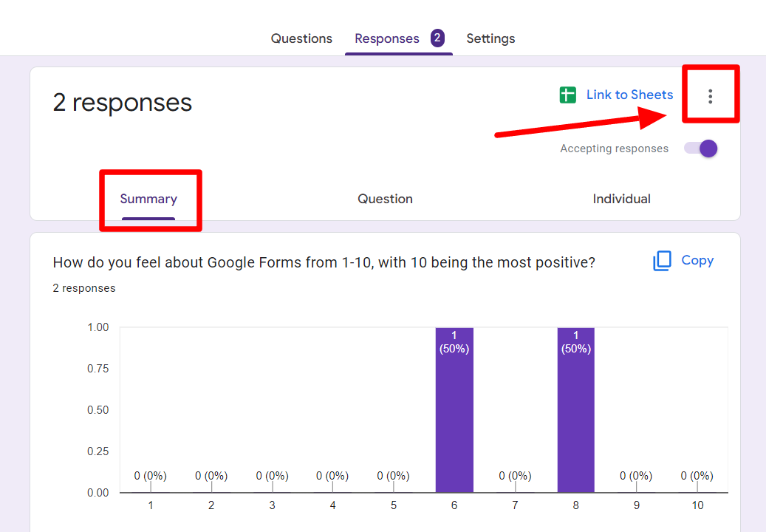Viewport: 766px width, 532px height.
Task: Switch to the Summary view tab
Action: (148, 199)
